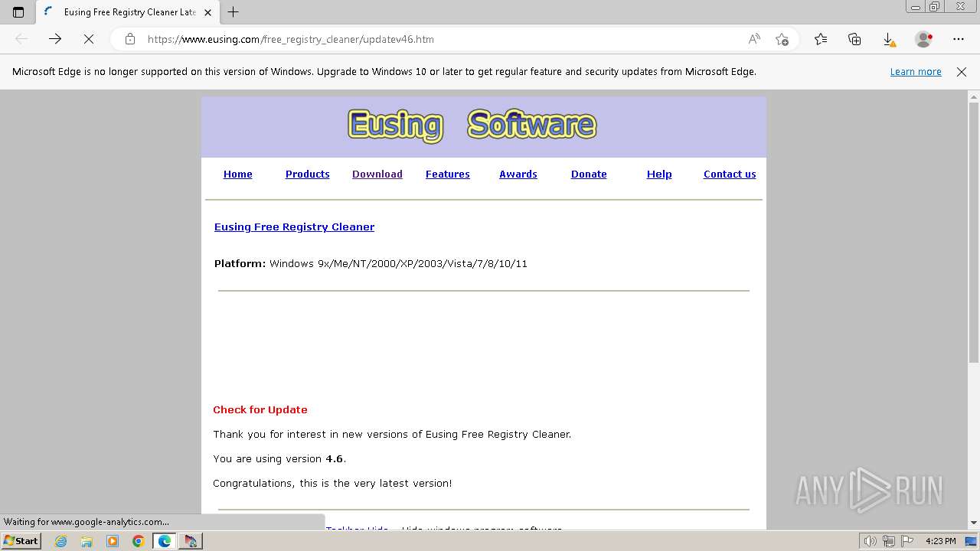This screenshot has height=551, width=980.
Task: Open the Products page link
Action: pos(307,174)
